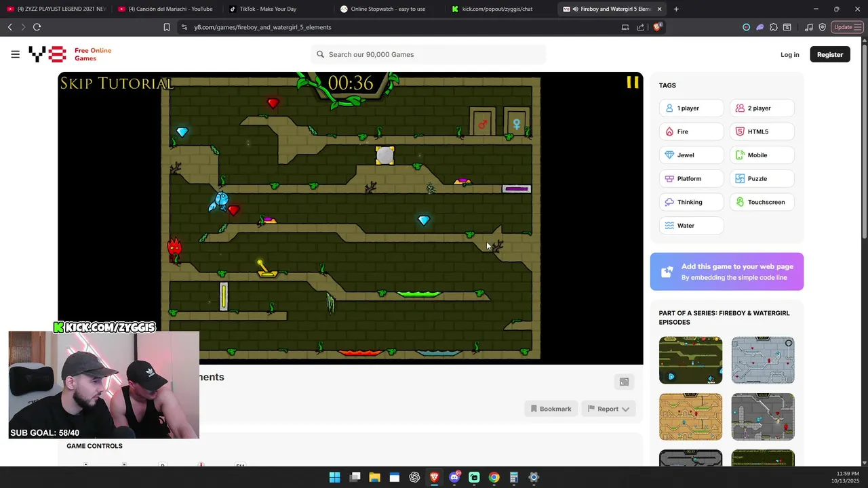Screen dimensions: 868x488
Task: Switch to the ZYZZ PLAYLIST LEGEND tab
Action: [56, 9]
